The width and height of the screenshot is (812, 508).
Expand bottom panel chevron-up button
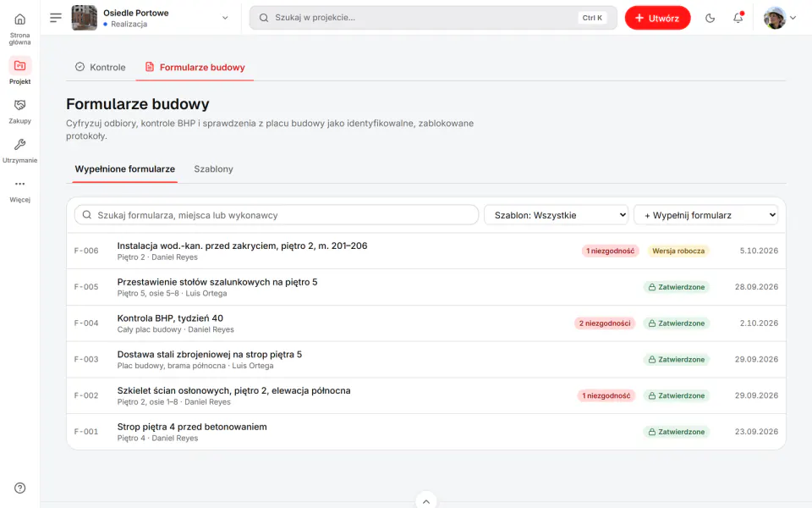(x=425, y=500)
